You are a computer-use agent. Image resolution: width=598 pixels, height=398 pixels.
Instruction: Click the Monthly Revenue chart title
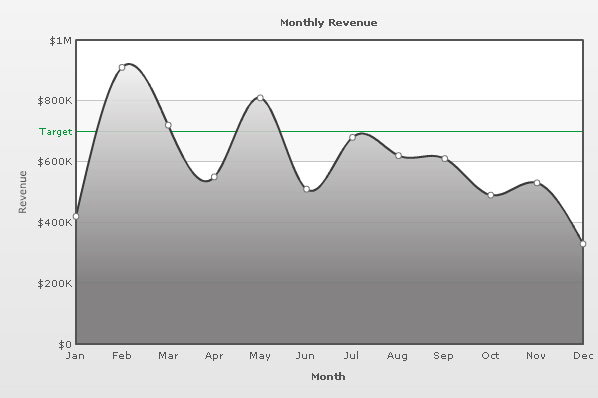[x=329, y=23]
